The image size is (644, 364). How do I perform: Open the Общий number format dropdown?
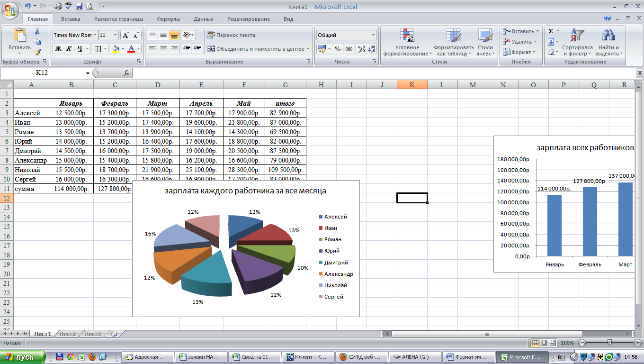(373, 35)
